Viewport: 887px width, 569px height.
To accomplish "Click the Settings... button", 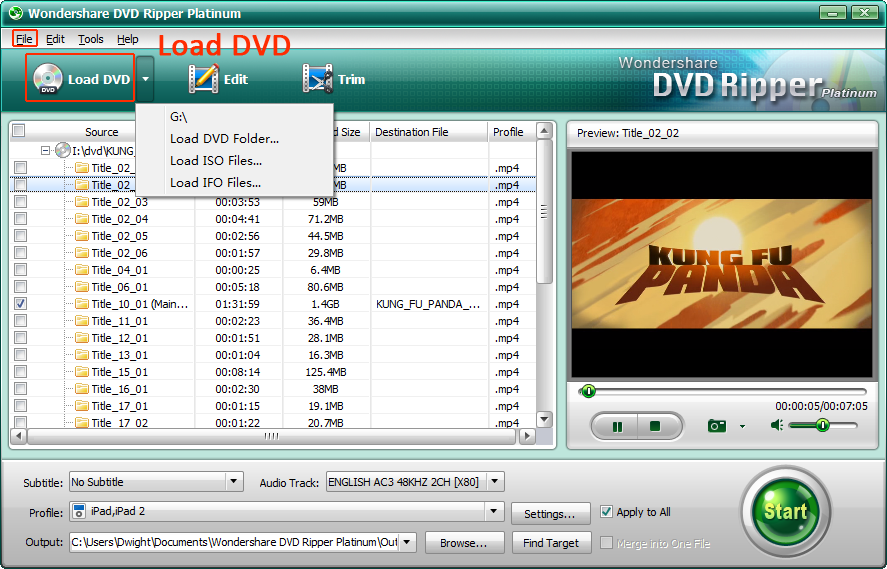I will 550,514.
